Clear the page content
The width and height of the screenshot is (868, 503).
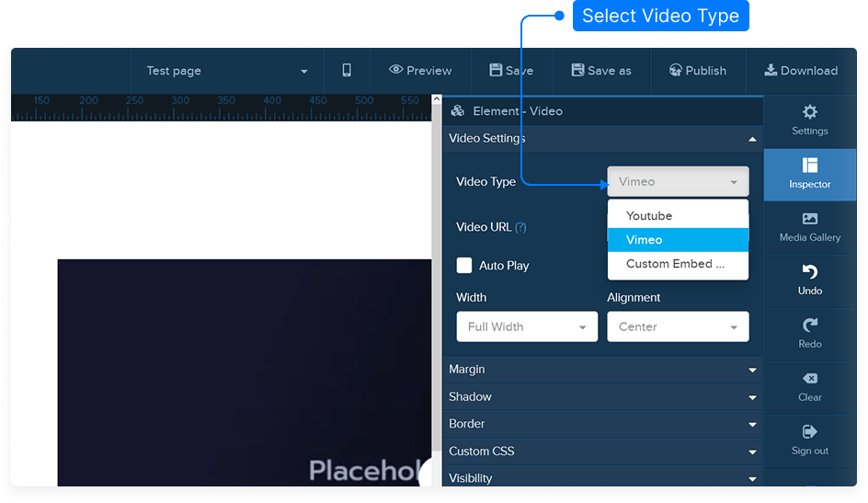[809, 387]
